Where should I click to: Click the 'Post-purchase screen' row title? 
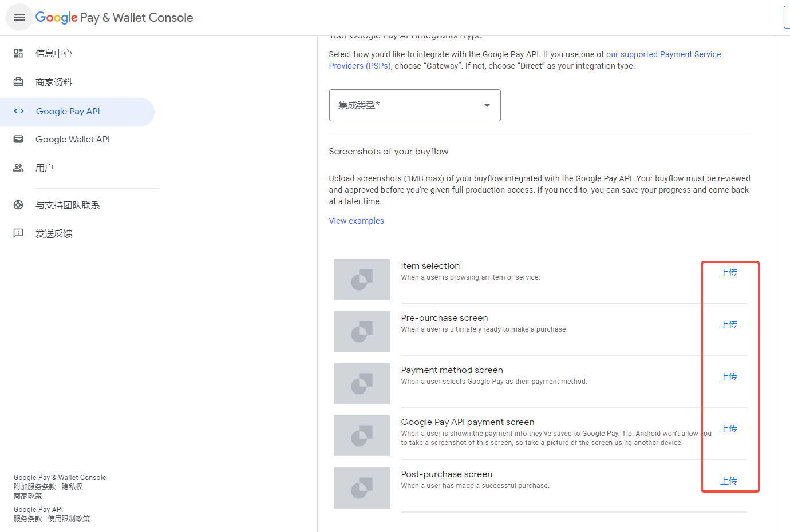tap(447, 474)
